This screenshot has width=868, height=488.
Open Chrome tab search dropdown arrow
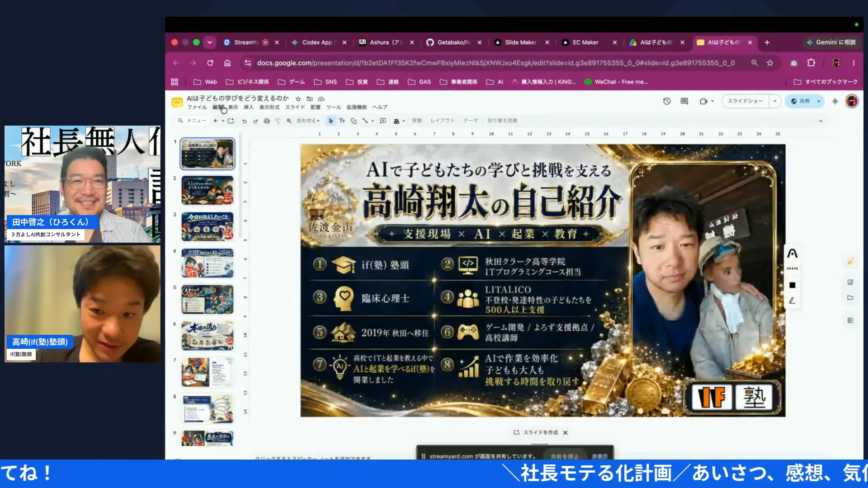tap(209, 42)
